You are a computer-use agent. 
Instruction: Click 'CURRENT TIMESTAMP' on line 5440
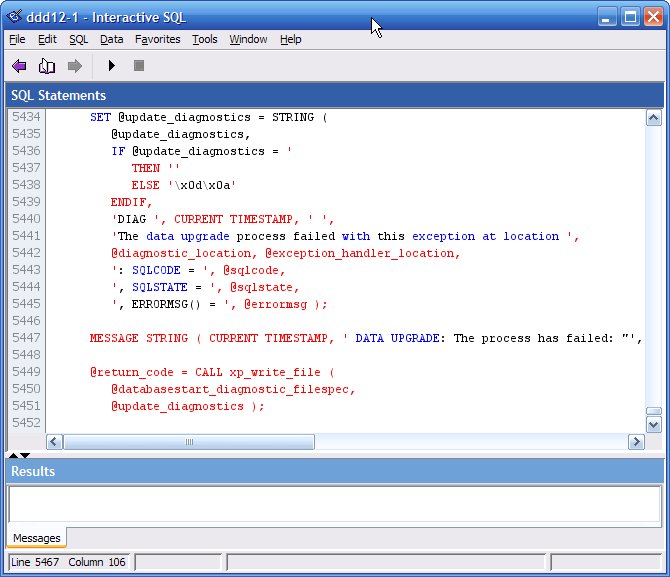233,219
